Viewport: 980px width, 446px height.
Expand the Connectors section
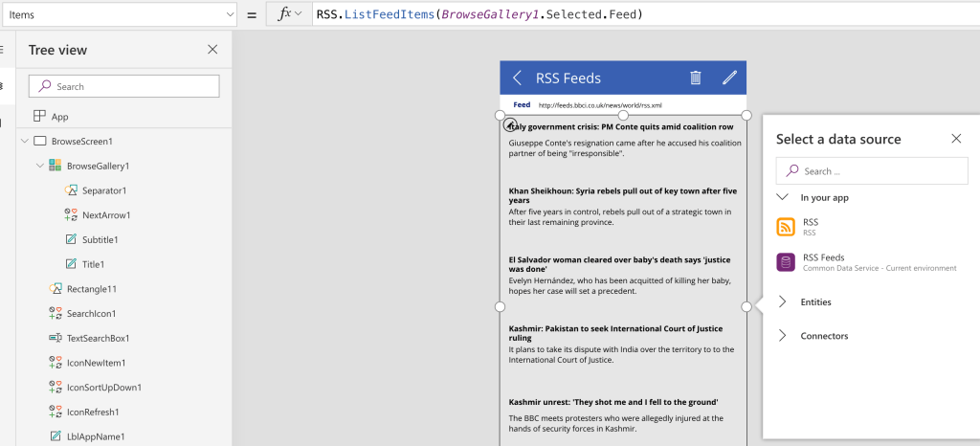782,335
